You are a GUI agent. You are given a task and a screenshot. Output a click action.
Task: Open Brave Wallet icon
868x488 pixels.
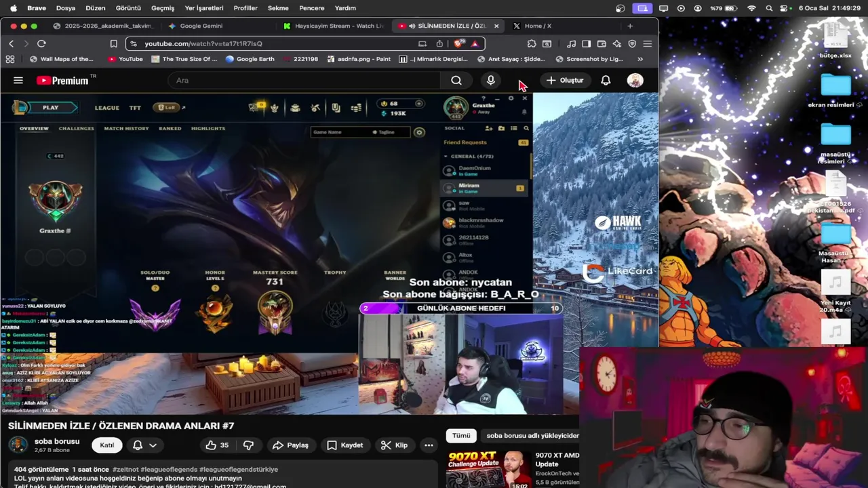(x=601, y=43)
